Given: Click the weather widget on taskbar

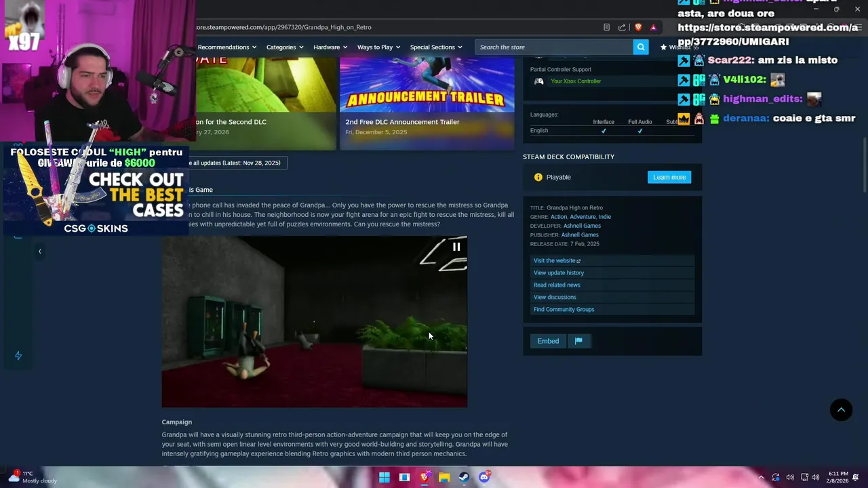Looking at the screenshot, I should (33, 477).
